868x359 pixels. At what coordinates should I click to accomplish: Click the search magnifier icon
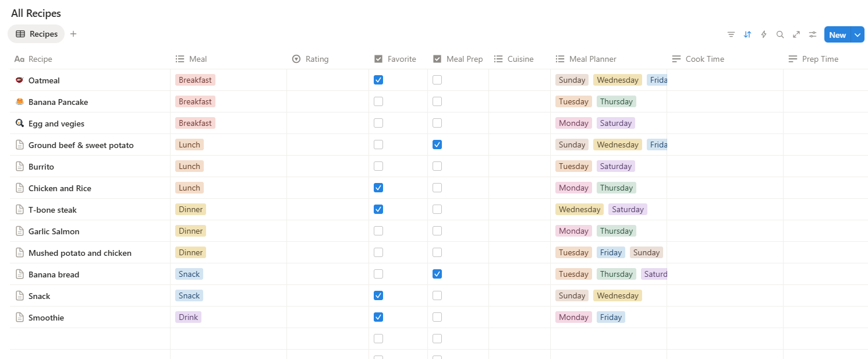click(x=780, y=35)
